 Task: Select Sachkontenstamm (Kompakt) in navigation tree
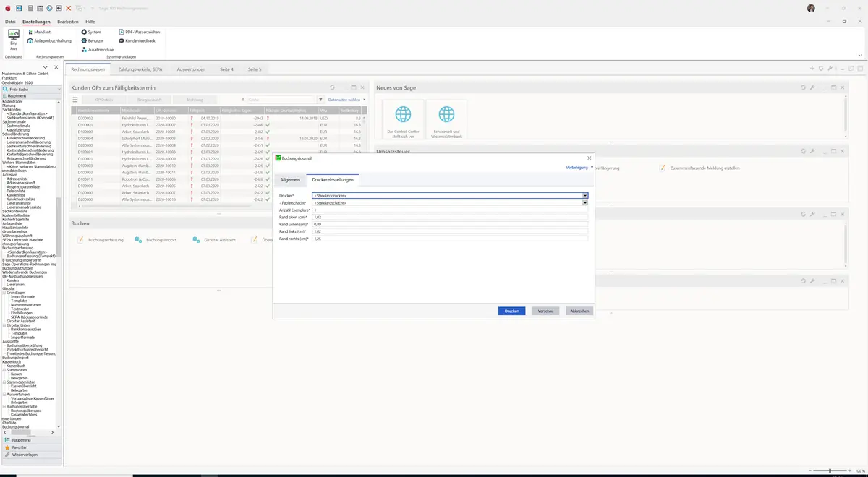[30, 118]
